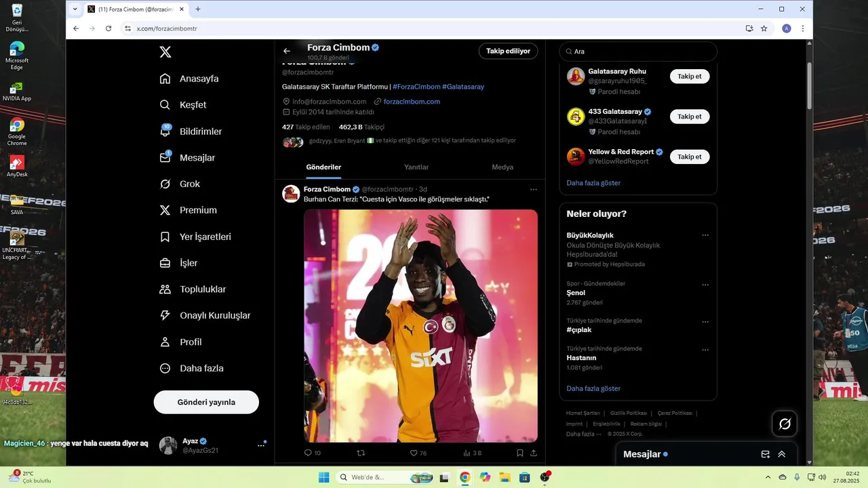
Task: Click the Ara search field
Action: (x=638, y=52)
